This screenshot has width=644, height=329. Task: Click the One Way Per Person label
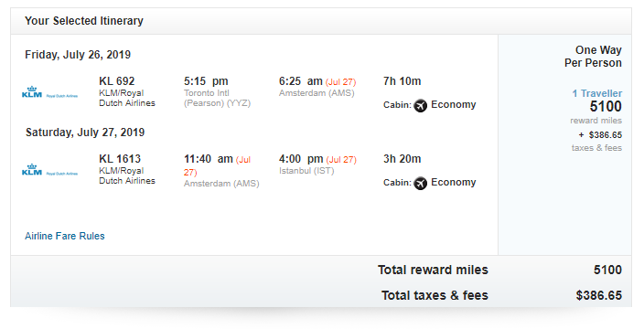pyautogui.click(x=593, y=56)
